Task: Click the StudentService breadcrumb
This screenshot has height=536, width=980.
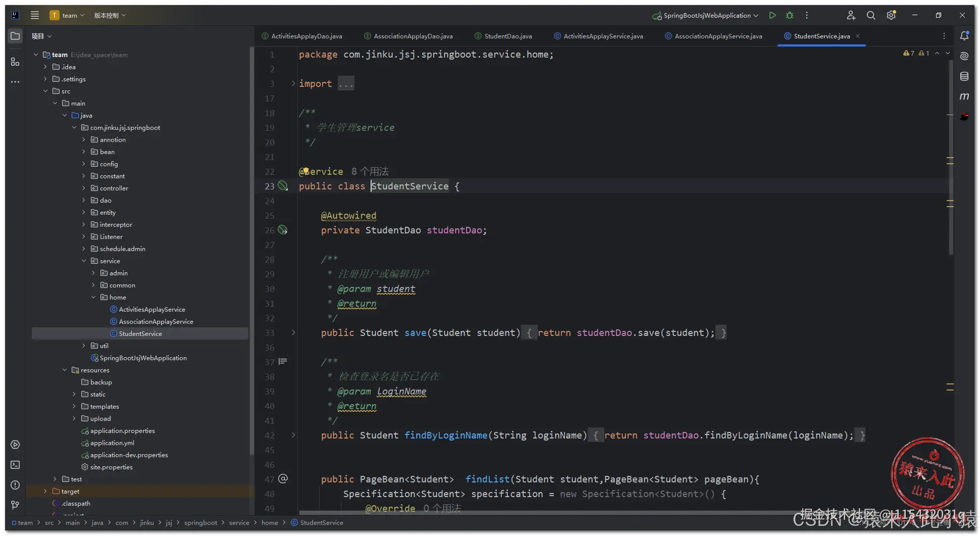Action: [x=317, y=522]
